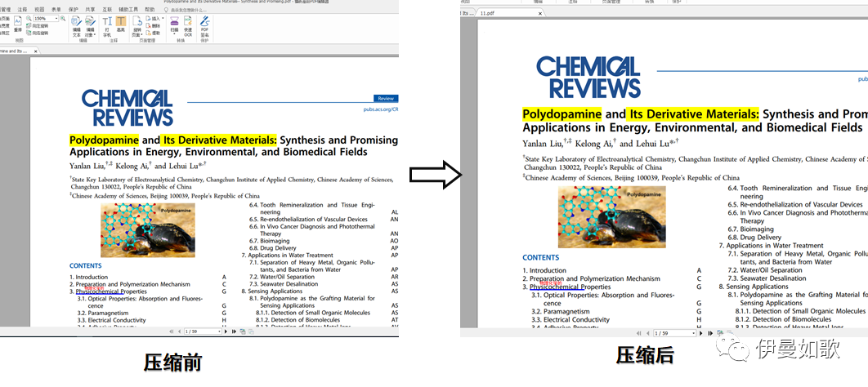This screenshot has height=387, width=868.
Task: Open the 互联 (Connect) menu tab
Action: 107,10
